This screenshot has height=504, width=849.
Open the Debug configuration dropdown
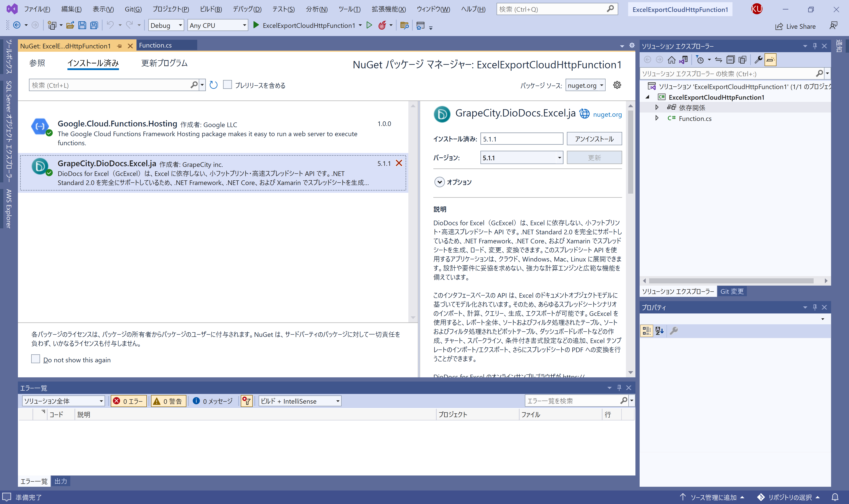tap(166, 25)
